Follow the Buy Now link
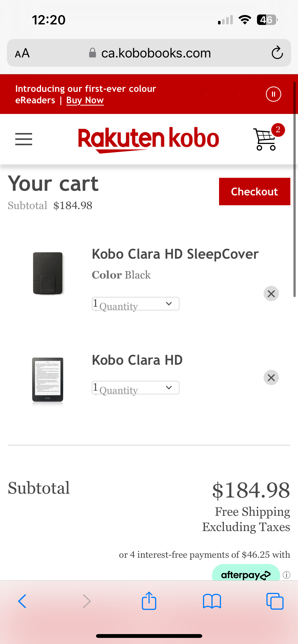Screen dimensions: 298x644 pyautogui.click(x=85, y=100)
